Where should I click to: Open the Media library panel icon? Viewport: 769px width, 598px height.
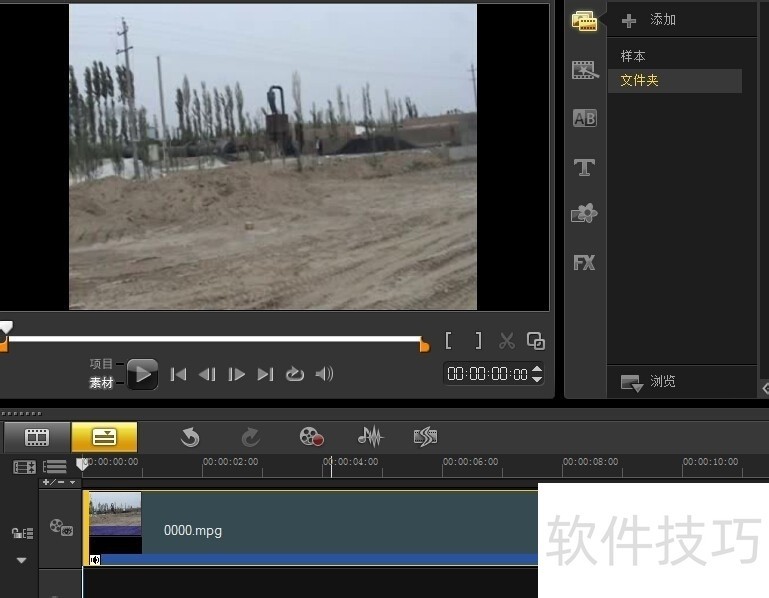coord(584,21)
